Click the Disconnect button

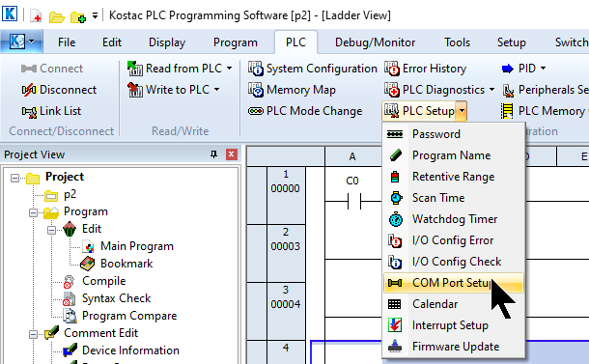(x=59, y=90)
